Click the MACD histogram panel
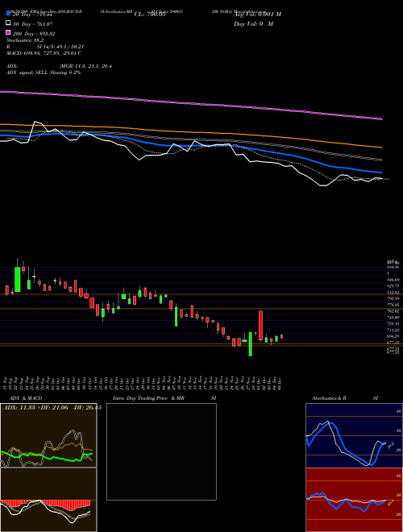The width and height of the screenshot is (403, 532). click(48, 500)
